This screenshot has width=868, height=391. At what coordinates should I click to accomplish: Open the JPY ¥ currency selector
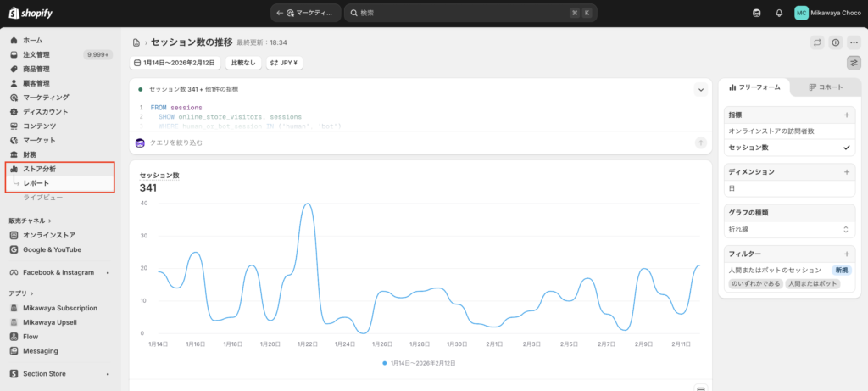pos(285,63)
